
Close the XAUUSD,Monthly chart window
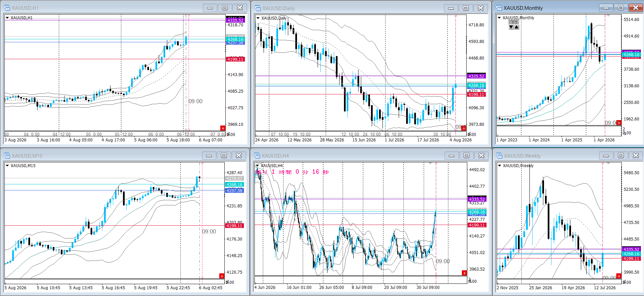pos(636,8)
